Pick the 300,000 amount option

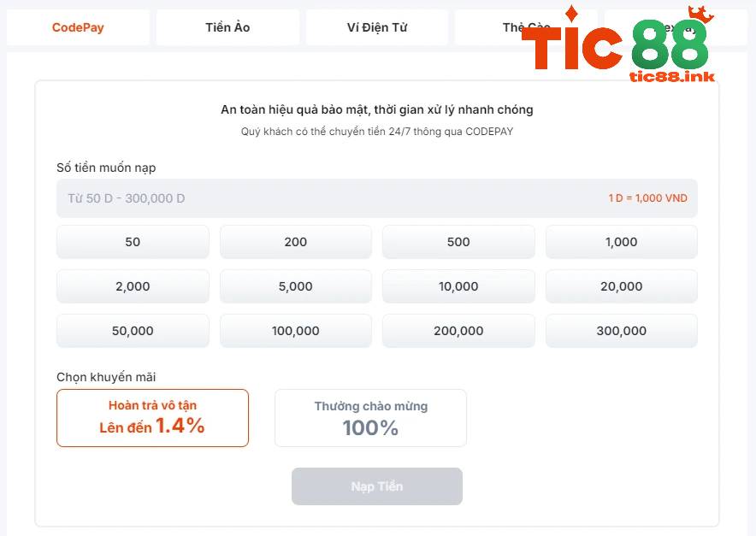click(621, 330)
